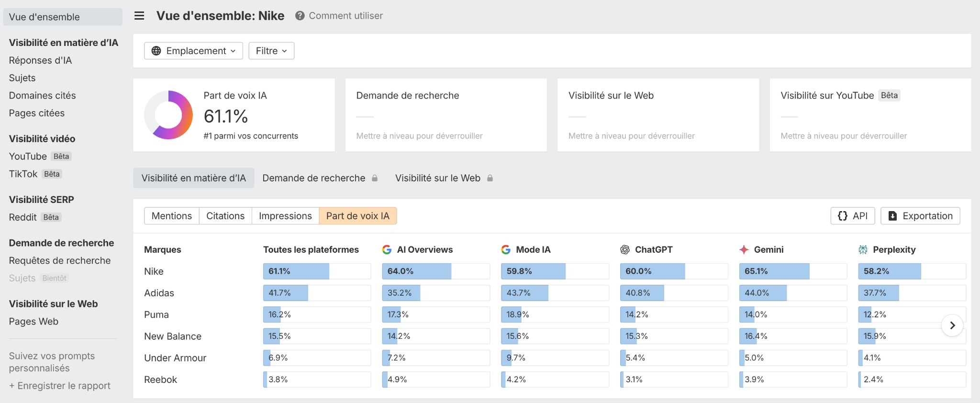Click Nike's 61.1% all-platforms bar
Viewport: 980px width, 403px height.
pyautogui.click(x=317, y=271)
